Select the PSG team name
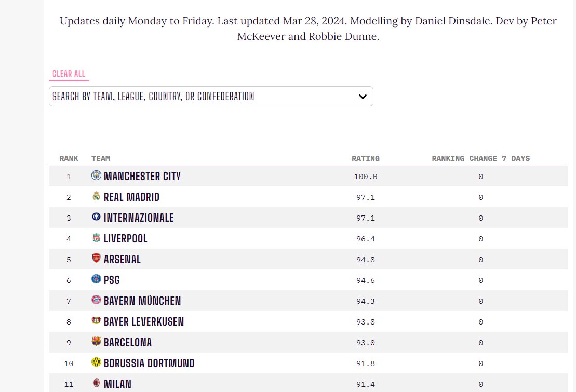 (112, 280)
